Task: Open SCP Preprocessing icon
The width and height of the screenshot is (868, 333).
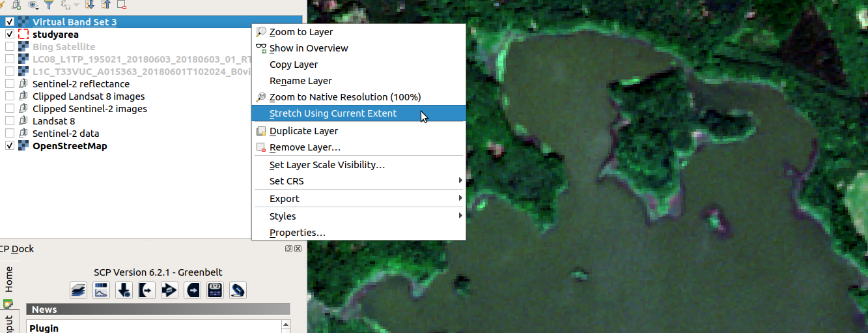Action: (x=147, y=290)
